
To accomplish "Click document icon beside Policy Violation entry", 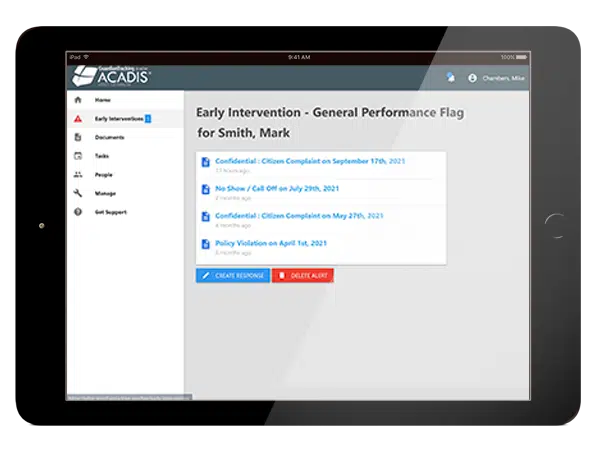I will (x=206, y=243).
